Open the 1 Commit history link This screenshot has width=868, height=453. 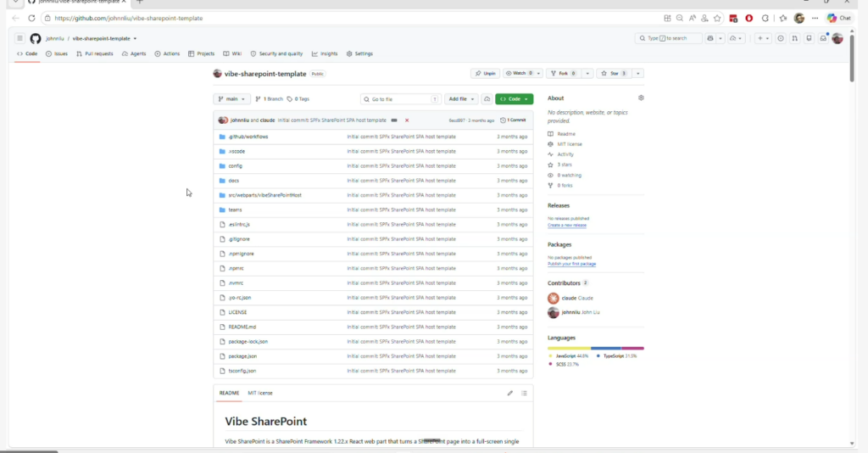pos(513,120)
